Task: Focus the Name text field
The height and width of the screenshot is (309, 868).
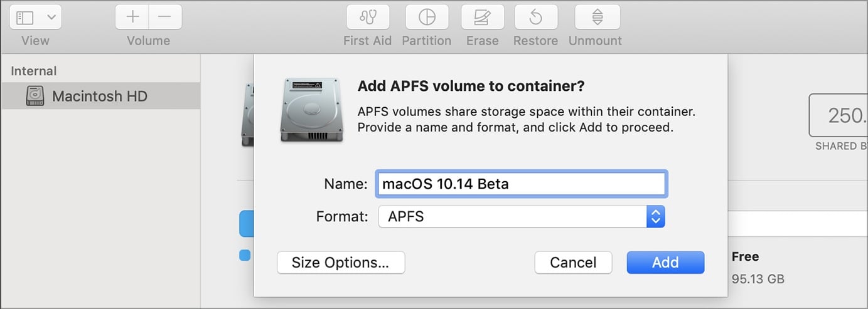Action: pyautogui.click(x=521, y=184)
